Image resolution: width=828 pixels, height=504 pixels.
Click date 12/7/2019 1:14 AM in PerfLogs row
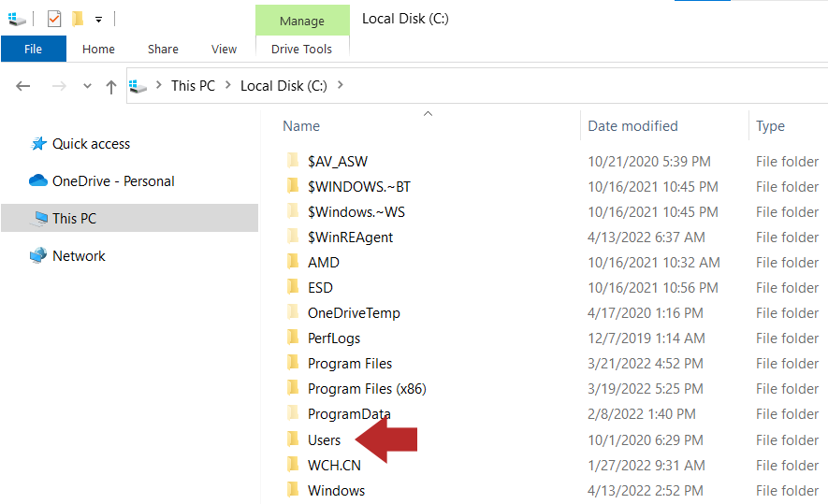[x=646, y=338]
